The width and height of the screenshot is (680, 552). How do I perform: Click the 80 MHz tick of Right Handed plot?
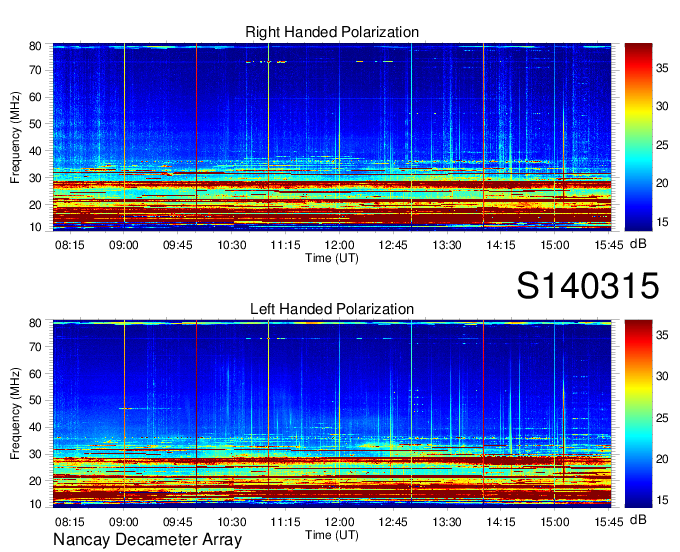35,46
